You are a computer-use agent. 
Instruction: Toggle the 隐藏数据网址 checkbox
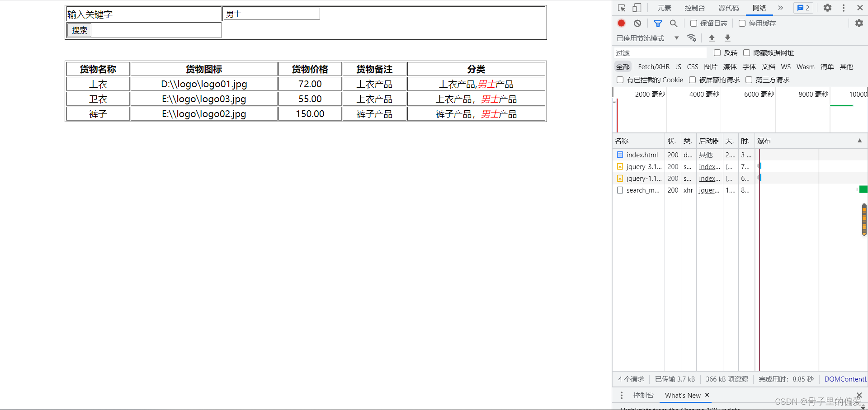746,53
